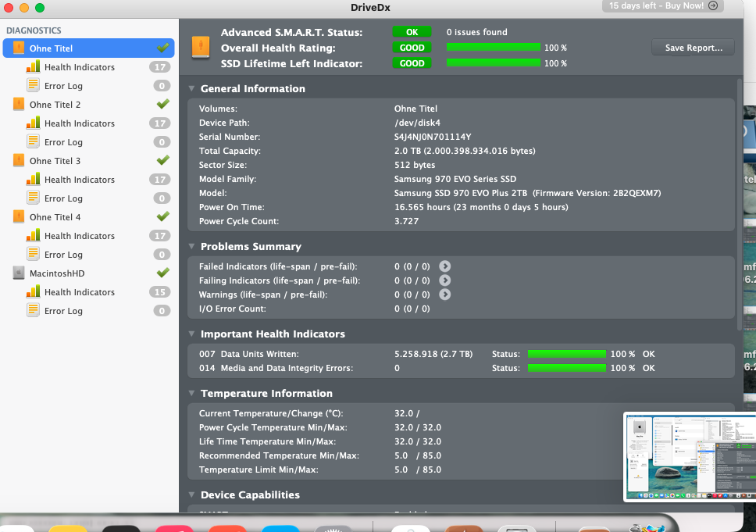This screenshot has width=756, height=532.
Task: Open Error Log under MacintoshHD
Action: [63, 311]
